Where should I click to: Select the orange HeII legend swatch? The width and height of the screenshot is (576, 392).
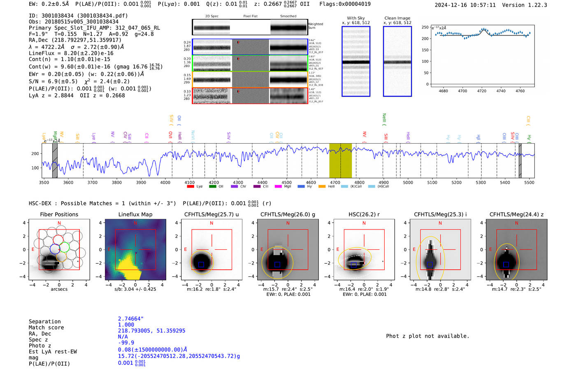(x=322, y=186)
